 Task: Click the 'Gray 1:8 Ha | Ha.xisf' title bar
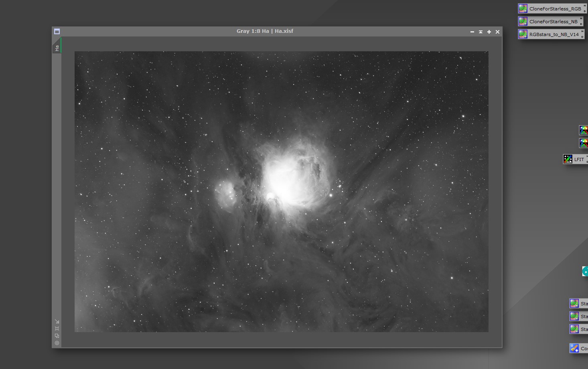point(265,31)
